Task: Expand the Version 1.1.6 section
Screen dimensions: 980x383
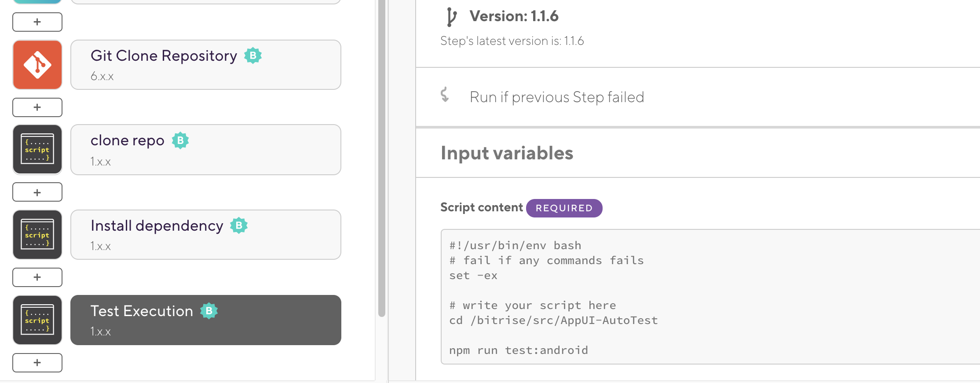Action: [514, 16]
